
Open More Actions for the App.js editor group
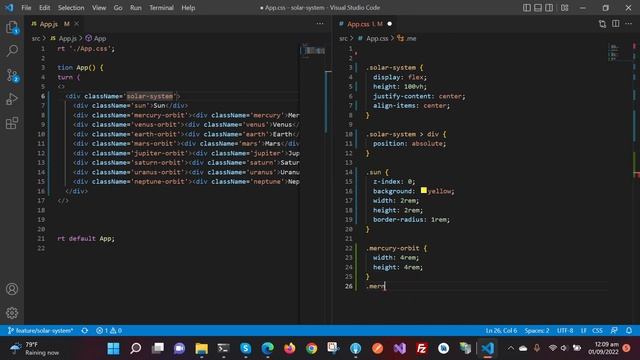tap(320, 24)
